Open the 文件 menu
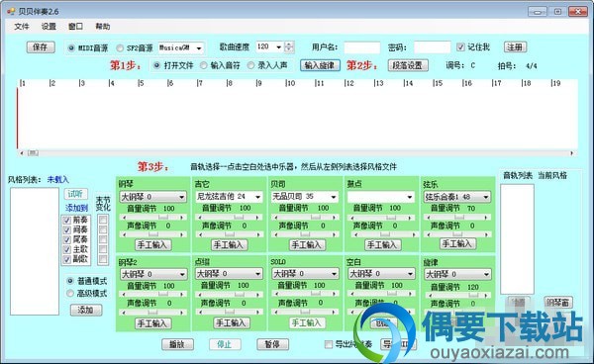The image size is (594, 364). [22, 26]
